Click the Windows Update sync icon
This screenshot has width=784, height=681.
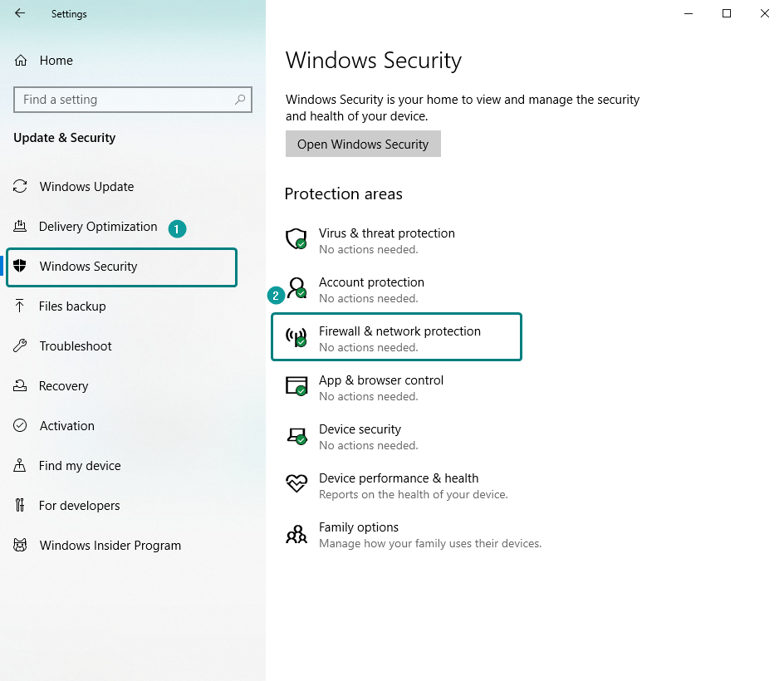21,187
